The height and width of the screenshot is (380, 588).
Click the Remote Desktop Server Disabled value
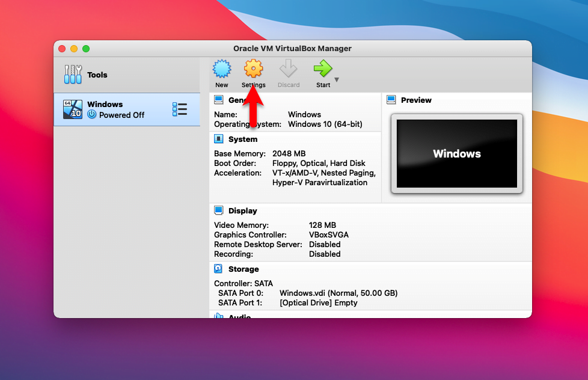pos(325,245)
